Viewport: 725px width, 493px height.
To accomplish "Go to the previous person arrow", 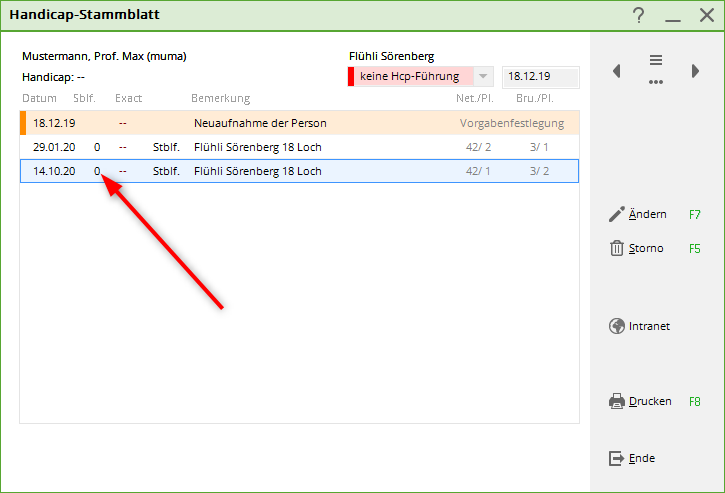I will 616,71.
